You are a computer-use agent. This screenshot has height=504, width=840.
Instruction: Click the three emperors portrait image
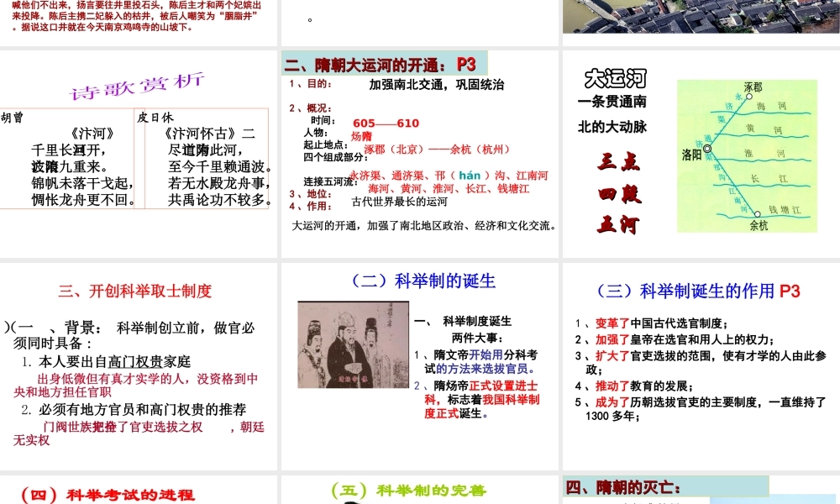coord(353,345)
